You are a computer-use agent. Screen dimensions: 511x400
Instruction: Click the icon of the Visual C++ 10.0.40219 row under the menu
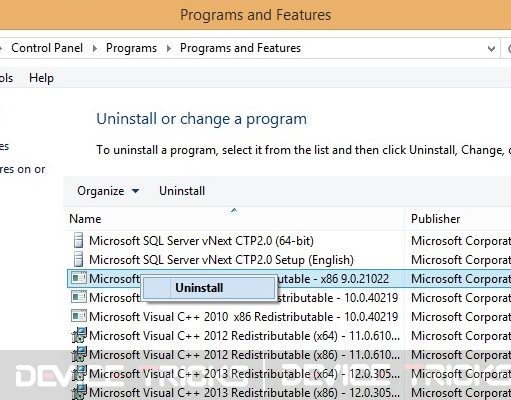79,297
